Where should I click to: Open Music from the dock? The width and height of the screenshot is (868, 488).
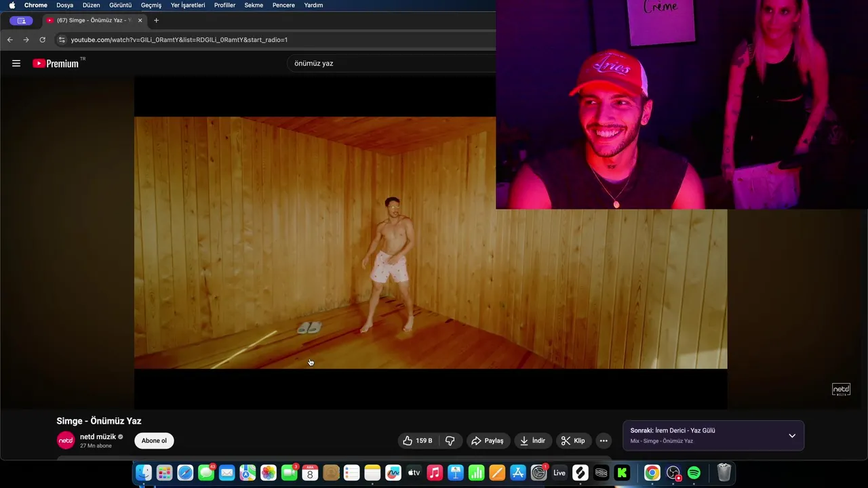[x=435, y=472]
